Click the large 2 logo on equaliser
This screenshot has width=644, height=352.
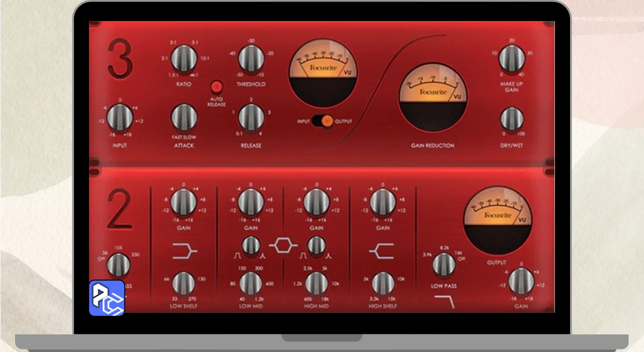pos(120,208)
